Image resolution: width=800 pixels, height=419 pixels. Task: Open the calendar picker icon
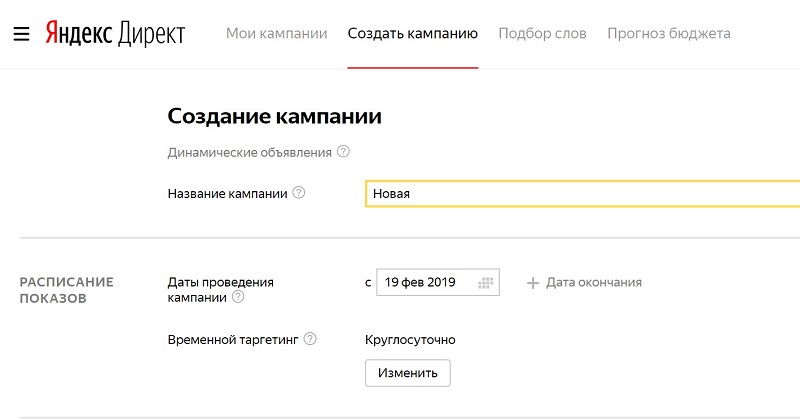point(486,283)
